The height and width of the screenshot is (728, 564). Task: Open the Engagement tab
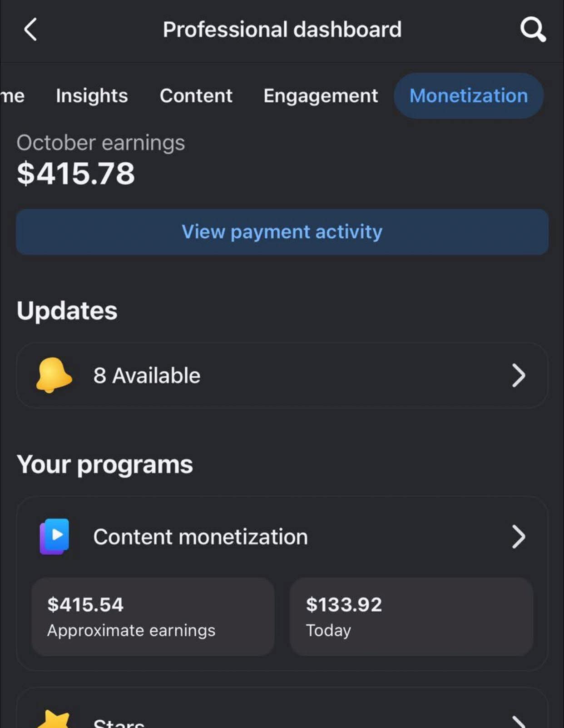[x=321, y=96]
